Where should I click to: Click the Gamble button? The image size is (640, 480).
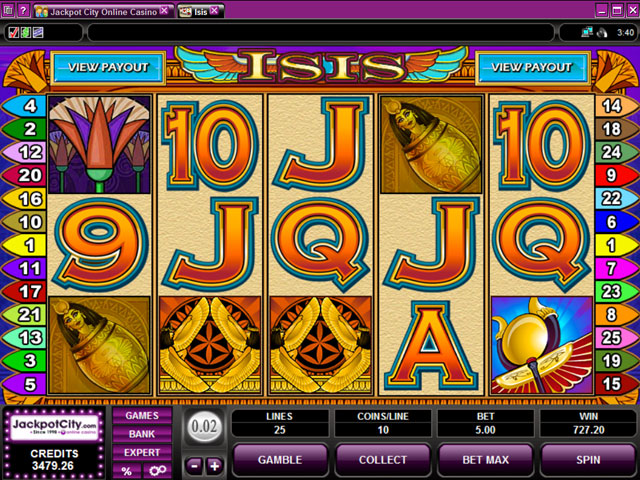(280, 460)
